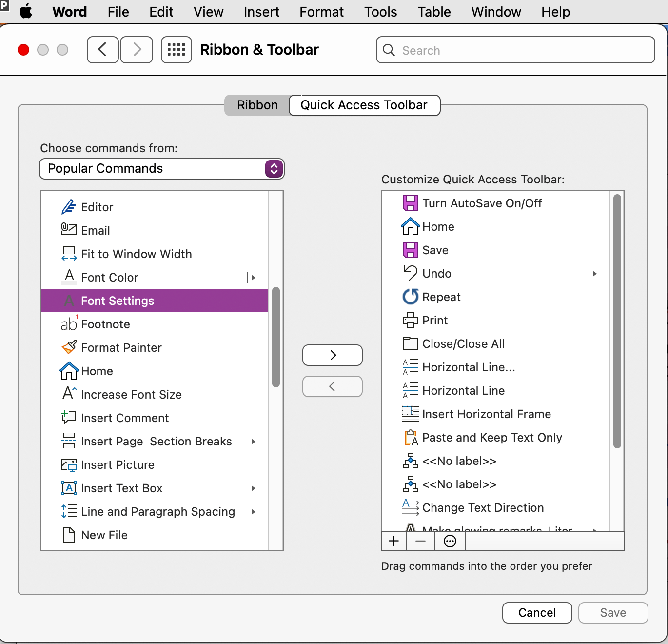Click the Editor pen icon in the commands list
Viewport: 668px width, 644px height.
pyautogui.click(x=69, y=207)
